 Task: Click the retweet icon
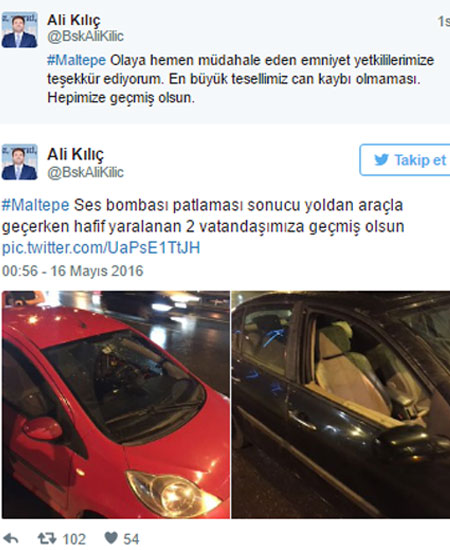47,538
